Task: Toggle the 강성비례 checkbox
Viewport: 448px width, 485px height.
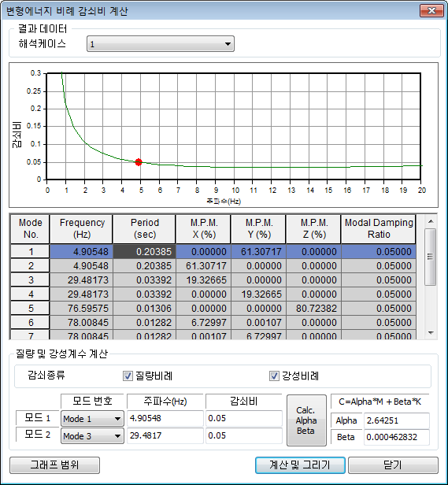Action: pyautogui.click(x=274, y=376)
